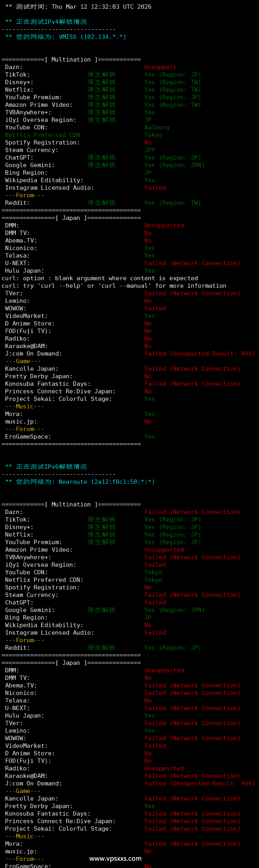Click the Yes result beside Niconico
Screen dimensions: 259x868
click(150, 248)
